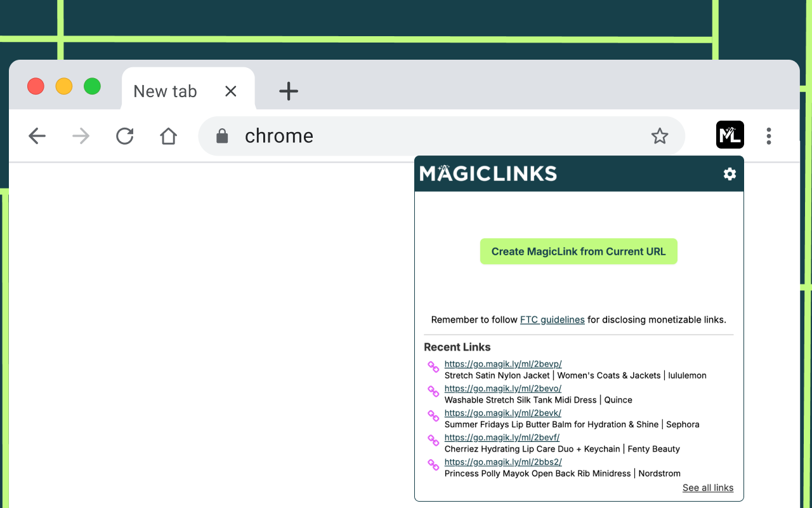812x508 pixels.
Task: Go to the browser home page
Action: [x=168, y=135]
